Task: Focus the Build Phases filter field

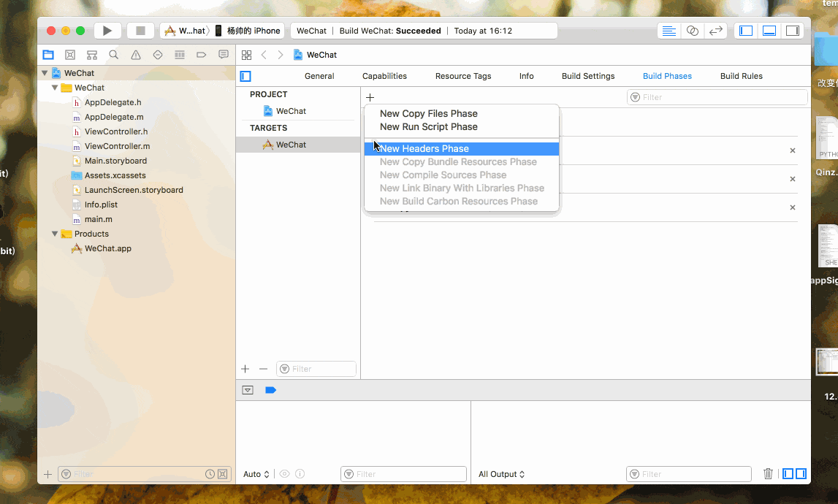Action: click(717, 97)
